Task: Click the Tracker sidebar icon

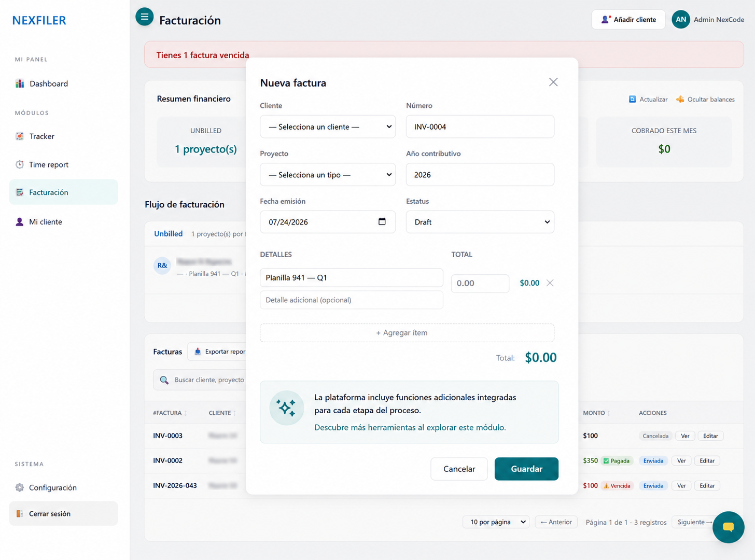Action: (x=20, y=136)
